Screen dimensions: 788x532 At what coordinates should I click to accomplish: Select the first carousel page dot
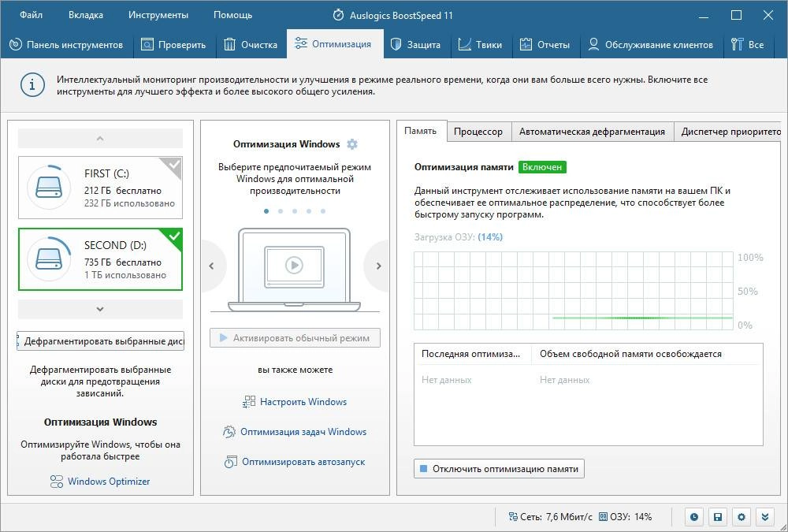[x=266, y=211]
